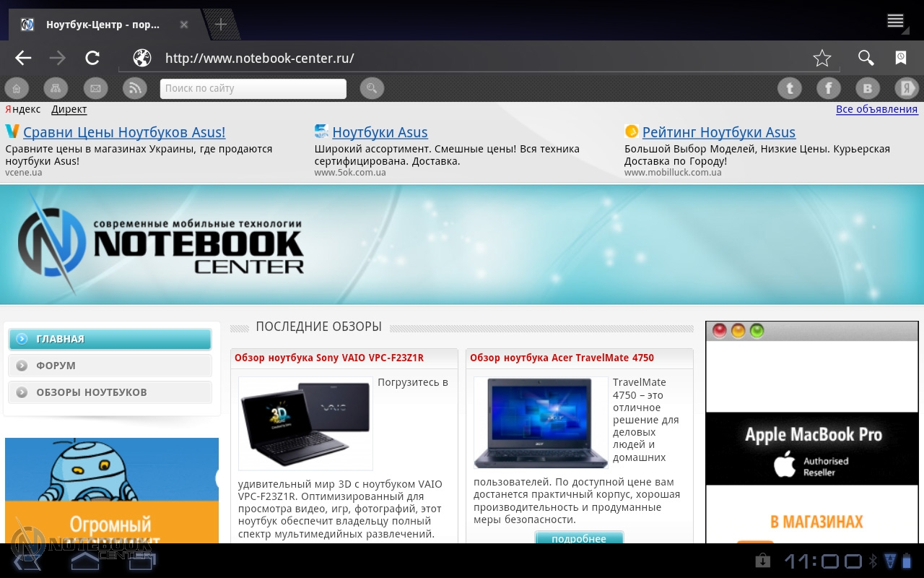The height and width of the screenshot is (578, 924).
Task: Reload the page with the refresh icon
Action: 92,59
